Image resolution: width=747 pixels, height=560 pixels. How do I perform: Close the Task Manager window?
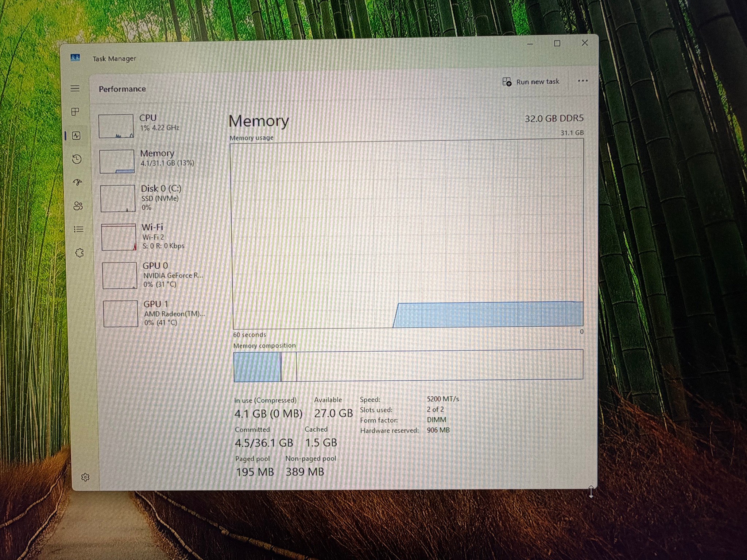point(584,43)
